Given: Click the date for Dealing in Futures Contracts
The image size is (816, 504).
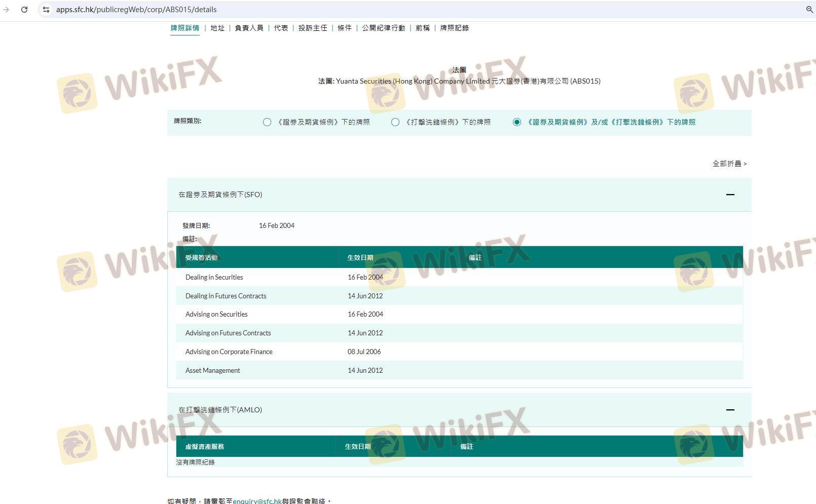Looking at the screenshot, I should 365,296.
